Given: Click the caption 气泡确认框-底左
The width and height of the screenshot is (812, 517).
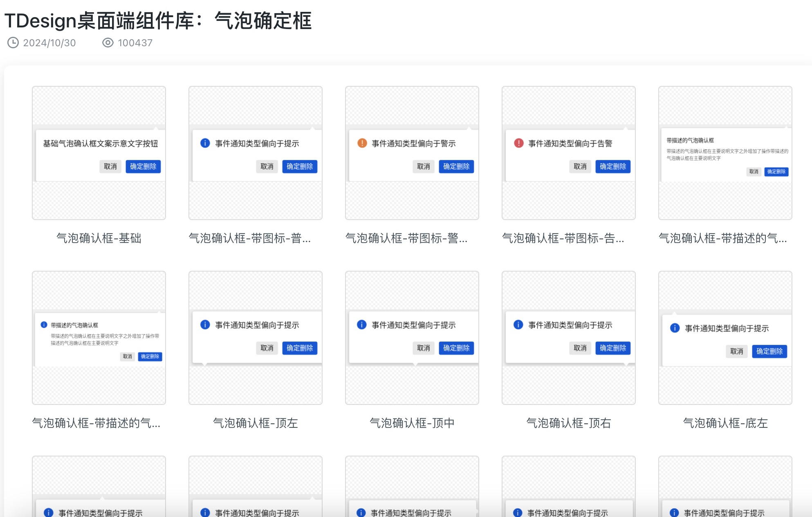Looking at the screenshot, I should (725, 423).
